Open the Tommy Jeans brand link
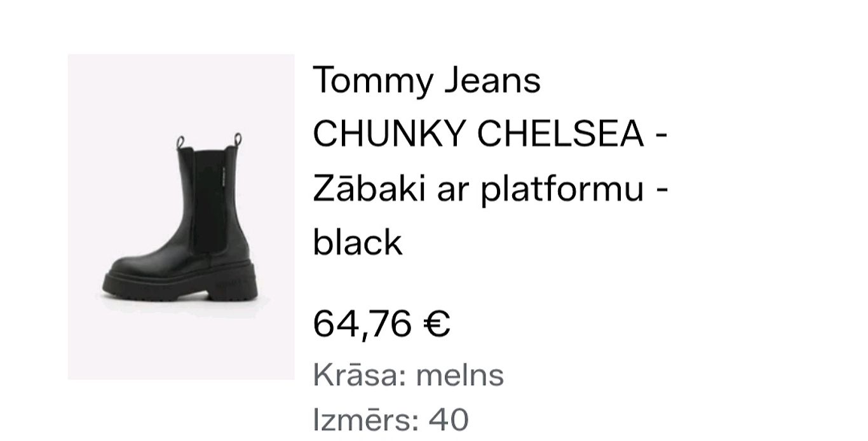The width and height of the screenshot is (868, 441). pos(426,81)
